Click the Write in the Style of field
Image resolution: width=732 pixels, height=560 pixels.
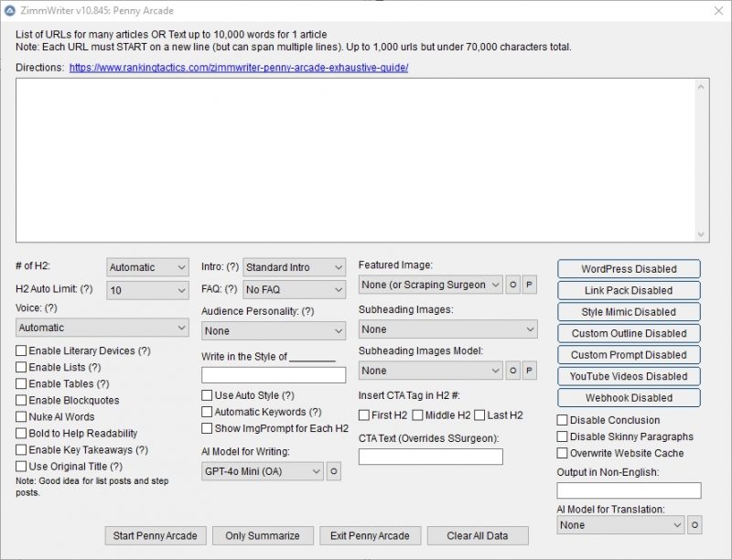tap(274, 375)
